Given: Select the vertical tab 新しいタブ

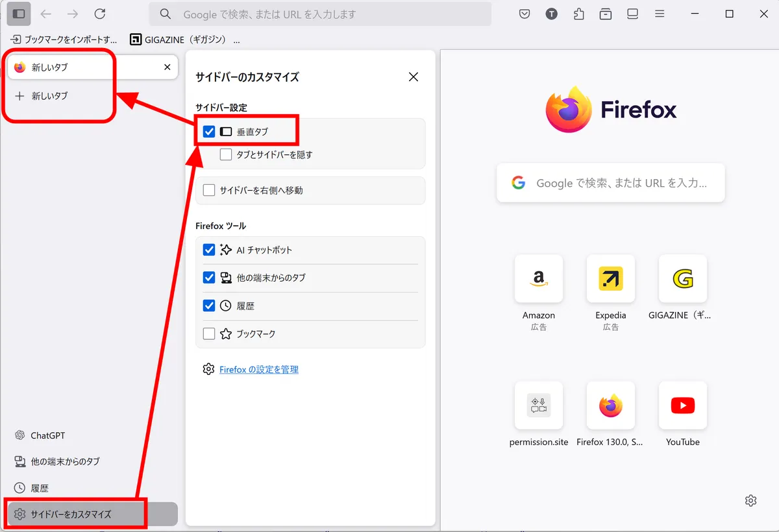Looking at the screenshot, I should tap(92, 67).
